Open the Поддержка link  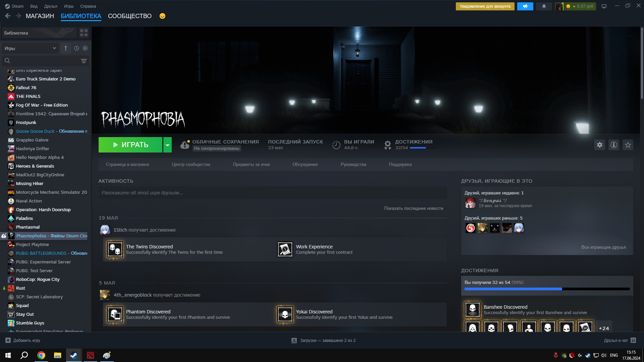tap(400, 165)
